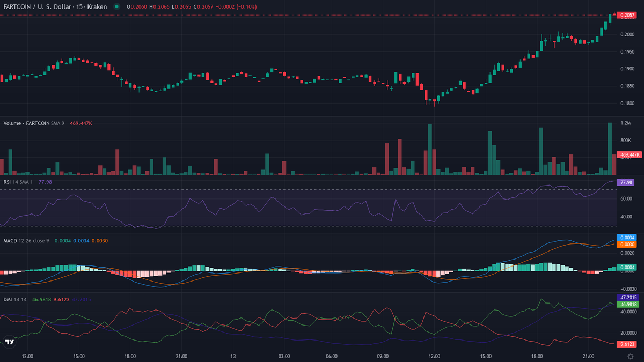The height and width of the screenshot is (362, 644).
Task: Click the 0.1950 price axis label
Action: (627, 51)
